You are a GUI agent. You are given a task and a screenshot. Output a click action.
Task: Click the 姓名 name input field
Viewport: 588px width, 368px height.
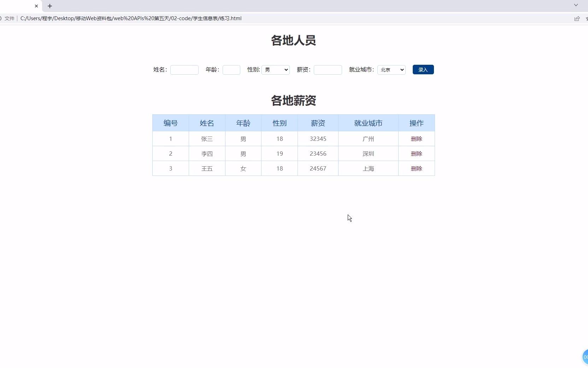184,70
